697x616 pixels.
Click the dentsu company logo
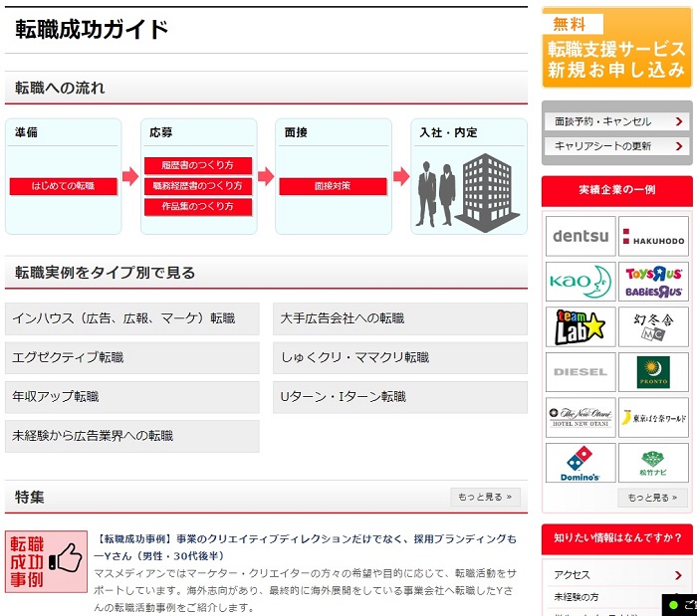pyautogui.click(x=581, y=237)
